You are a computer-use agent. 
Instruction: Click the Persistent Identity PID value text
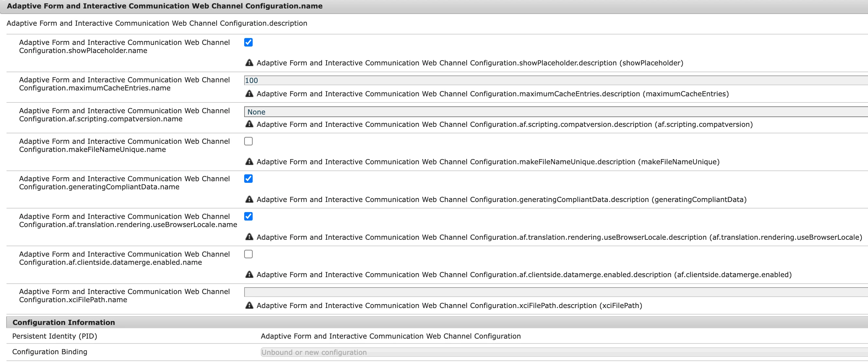[390, 336]
